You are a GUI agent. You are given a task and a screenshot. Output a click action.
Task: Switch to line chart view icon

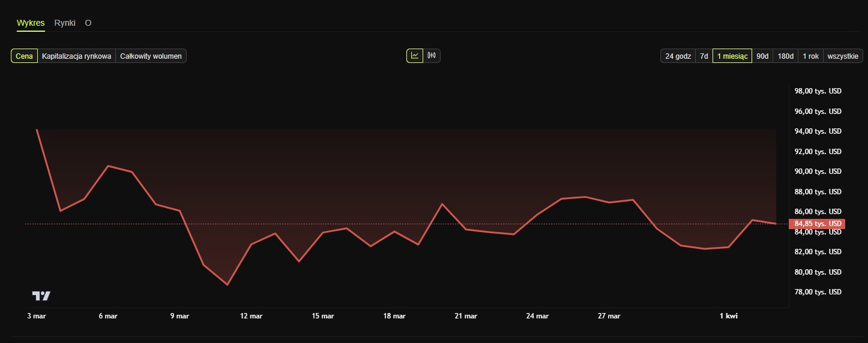[x=414, y=56]
